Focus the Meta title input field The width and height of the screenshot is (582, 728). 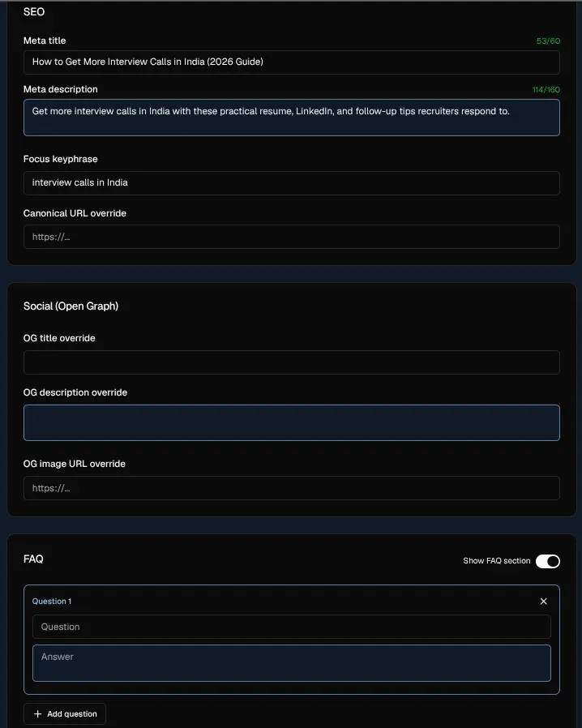point(292,62)
